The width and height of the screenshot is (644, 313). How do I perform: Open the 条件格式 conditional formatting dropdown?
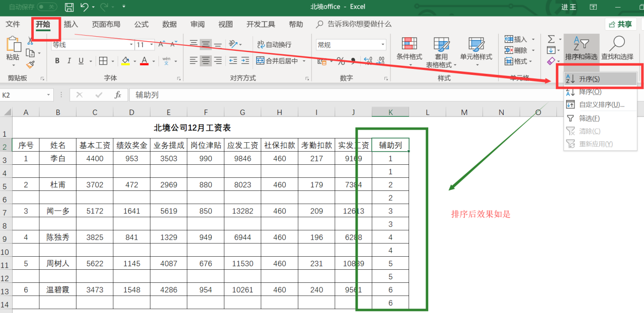click(409, 52)
